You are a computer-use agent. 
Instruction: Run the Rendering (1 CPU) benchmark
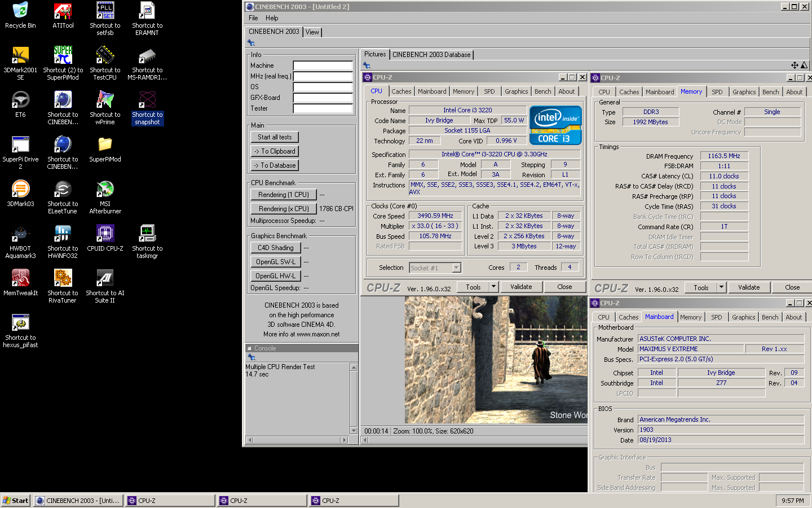click(284, 195)
